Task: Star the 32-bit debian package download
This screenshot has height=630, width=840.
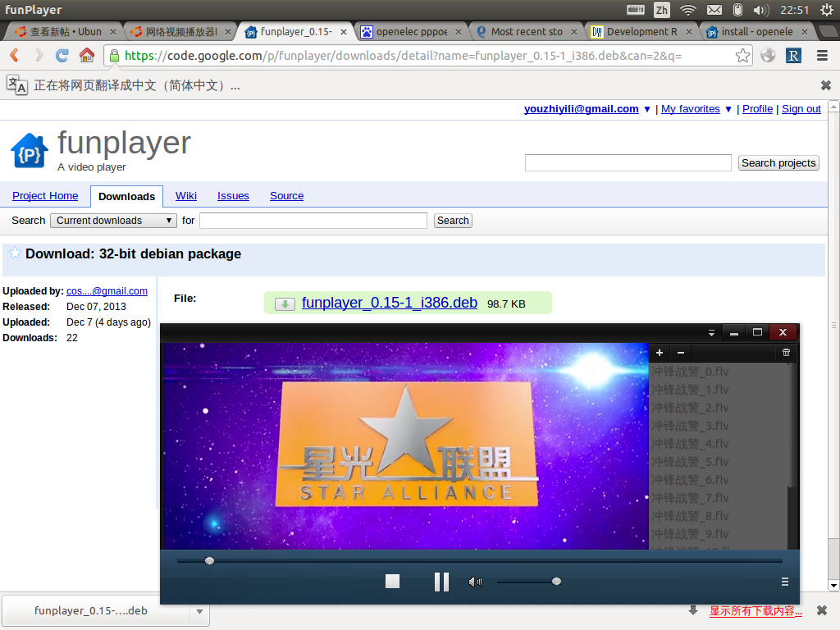Action: [x=15, y=253]
